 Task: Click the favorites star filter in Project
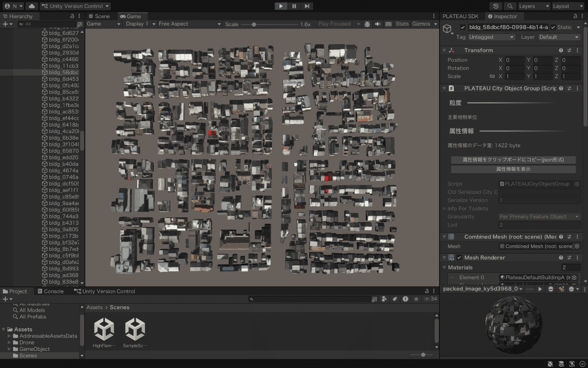click(416, 299)
